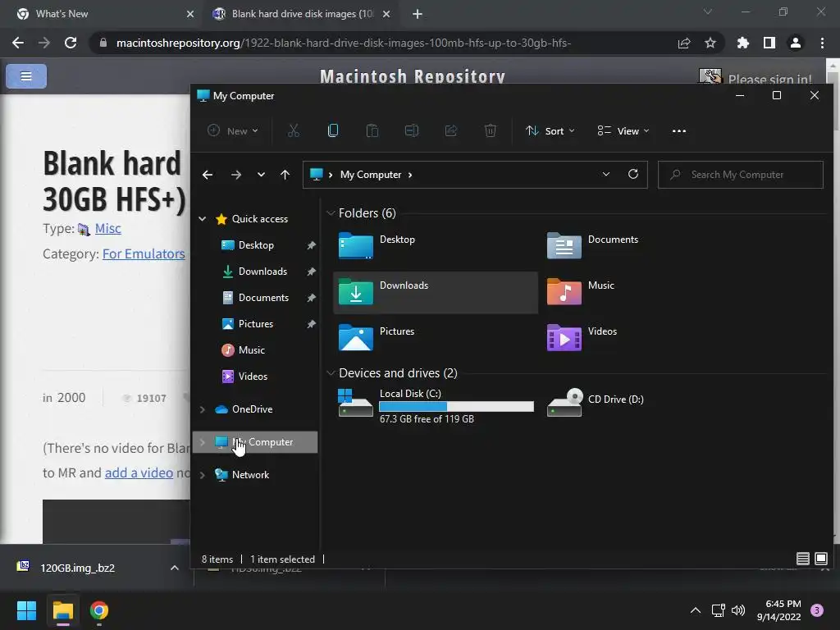The height and width of the screenshot is (630, 840).
Task: Open options arrow for 120GB.img_bz2 download
Action: (x=175, y=568)
